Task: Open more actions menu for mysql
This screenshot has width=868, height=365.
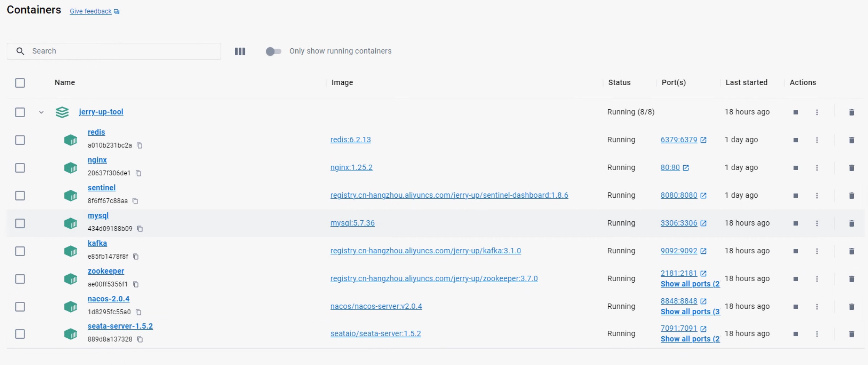Action: (817, 223)
